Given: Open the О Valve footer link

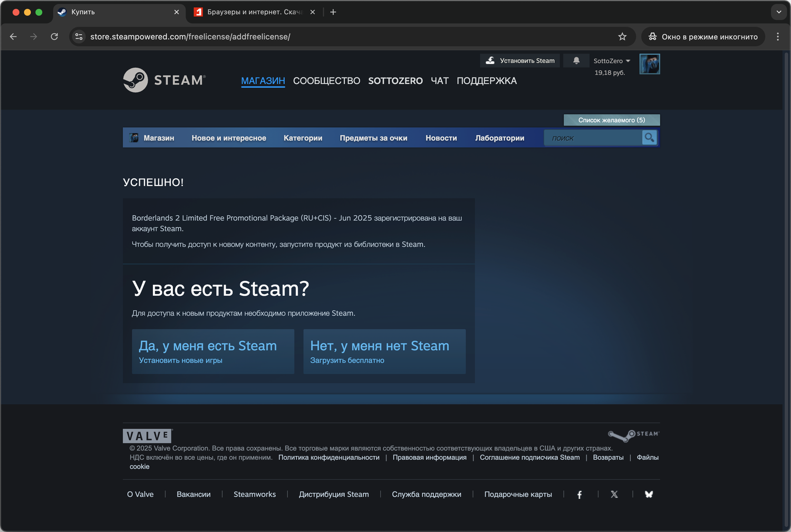Looking at the screenshot, I should (140, 495).
